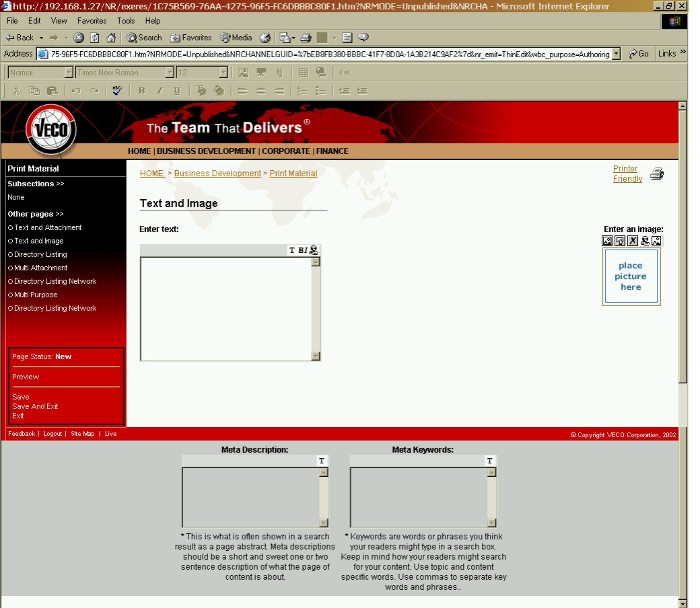Click the hyperlink icon above the text editor
The image size is (700, 608).
[x=314, y=250]
